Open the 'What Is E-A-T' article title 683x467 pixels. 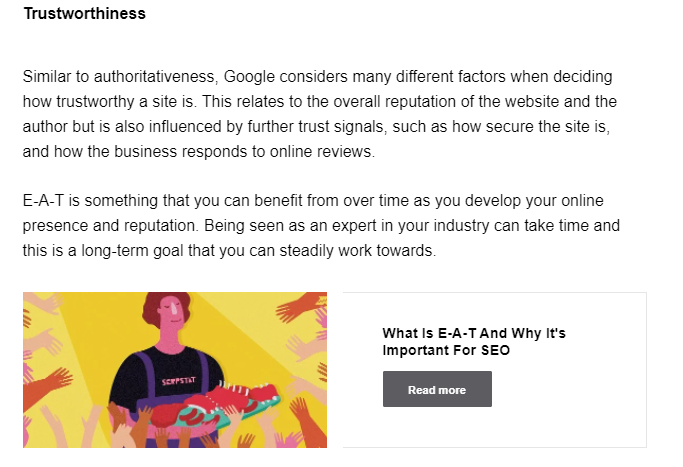click(473, 334)
